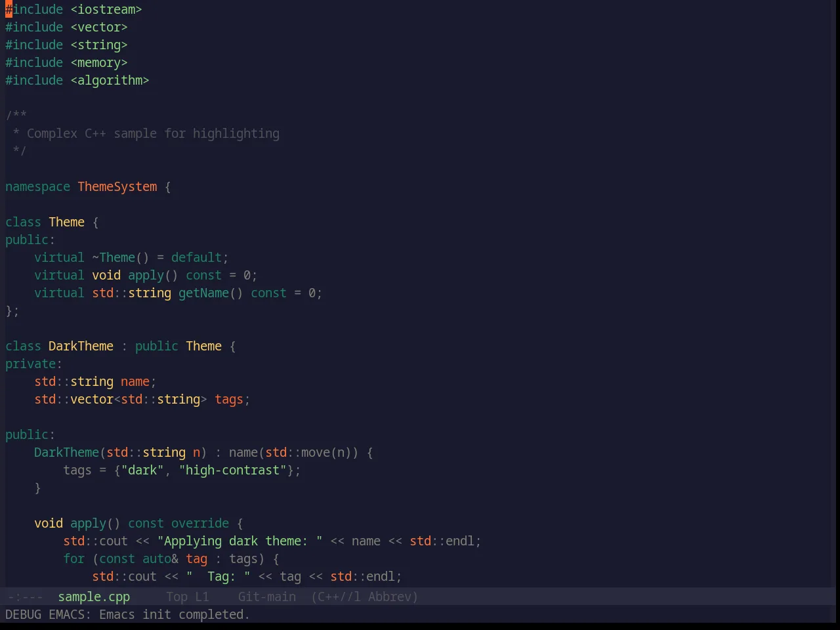The height and width of the screenshot is (630, 840).
Task: Click the Top position indicator in mode line
Action: click(177, 597)
